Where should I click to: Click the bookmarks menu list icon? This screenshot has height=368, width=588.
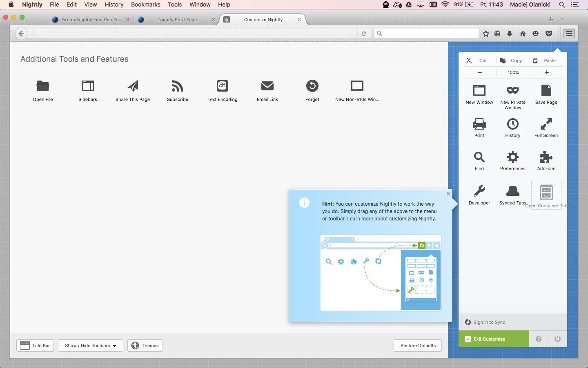click(497, 34)
